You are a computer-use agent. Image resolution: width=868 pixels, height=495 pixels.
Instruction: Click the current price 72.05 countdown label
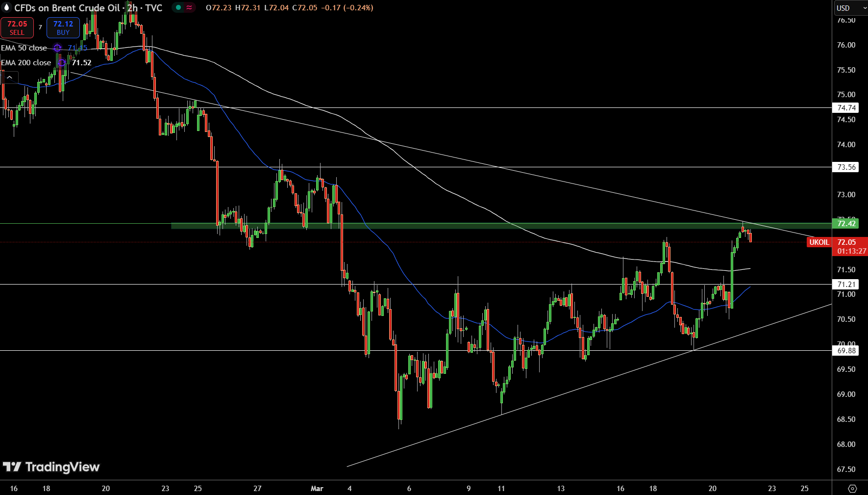(x=850, y=247)
